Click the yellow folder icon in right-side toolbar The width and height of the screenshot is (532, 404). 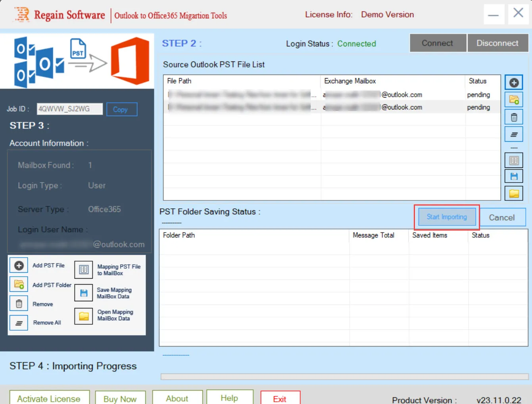(x=514, y=193)
